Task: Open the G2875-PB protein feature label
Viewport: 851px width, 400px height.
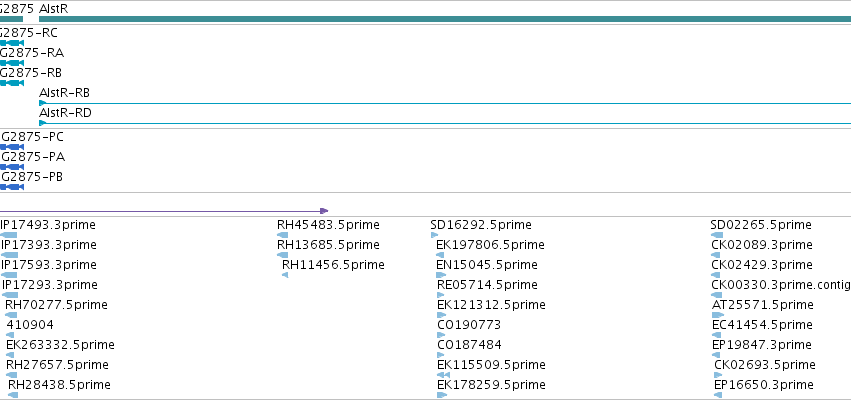Action: click(31, 177)
